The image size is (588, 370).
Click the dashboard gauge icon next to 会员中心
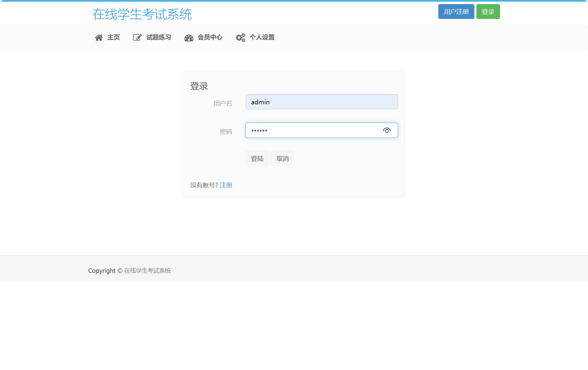(189, 38)
